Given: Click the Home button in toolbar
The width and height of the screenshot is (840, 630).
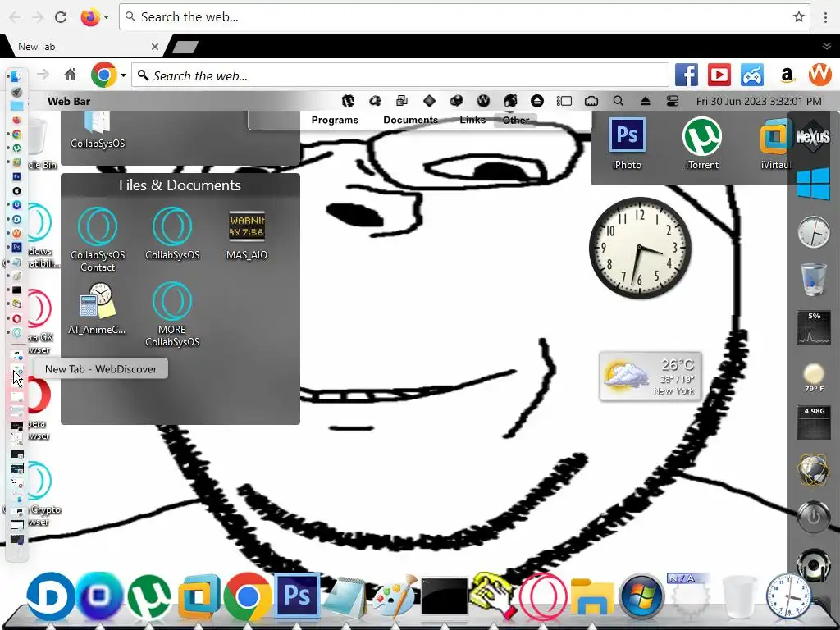Looking at the screenshot, I should [71, 75].
